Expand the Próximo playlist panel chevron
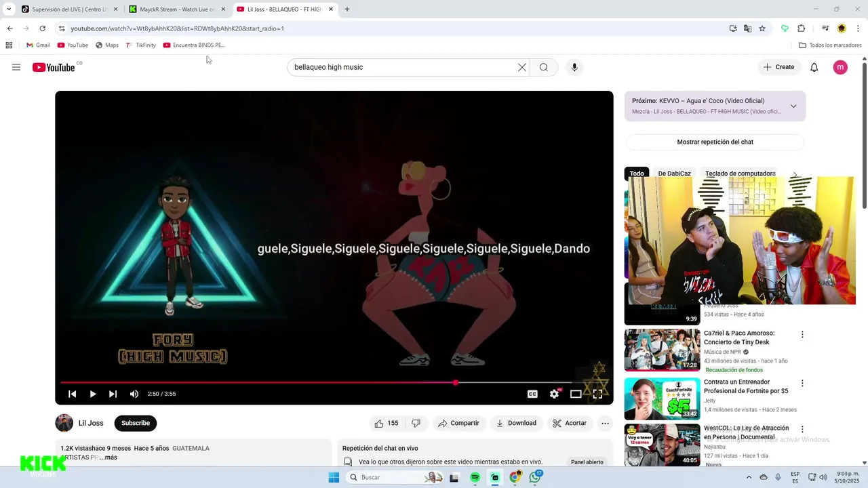 pyautogui.click(x=793, y=106)
